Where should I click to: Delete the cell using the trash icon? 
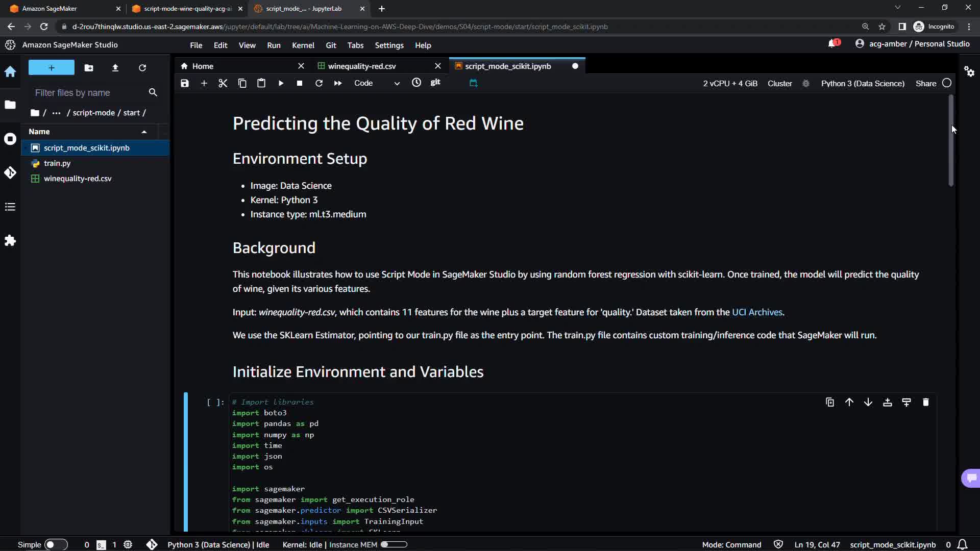coord(925,403)
